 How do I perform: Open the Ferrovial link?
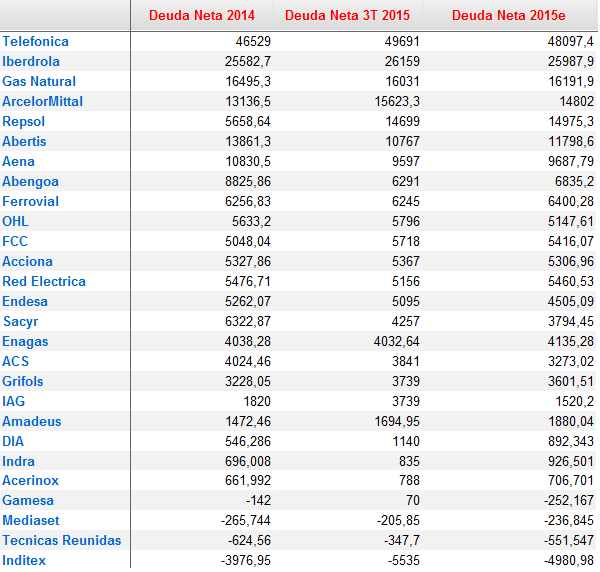(x=30, y=202)
